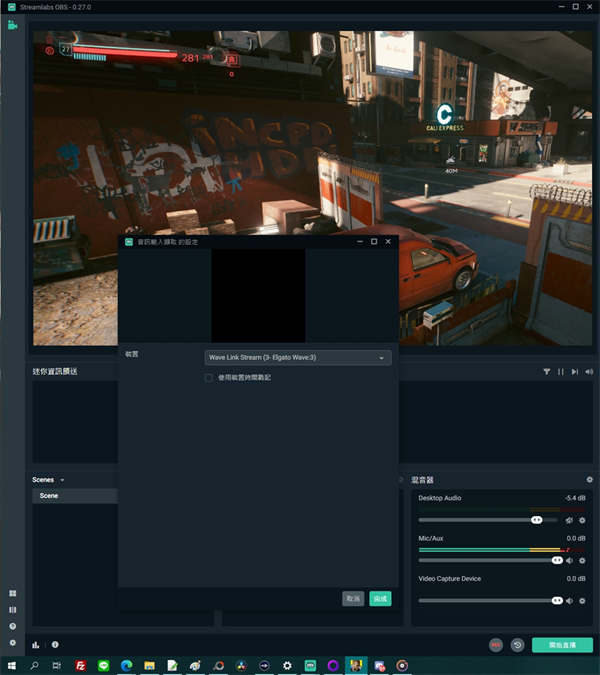The width and height of the screenshot is (600, 675).
Task: Toggle the replay buffer button
Action: 517,645
